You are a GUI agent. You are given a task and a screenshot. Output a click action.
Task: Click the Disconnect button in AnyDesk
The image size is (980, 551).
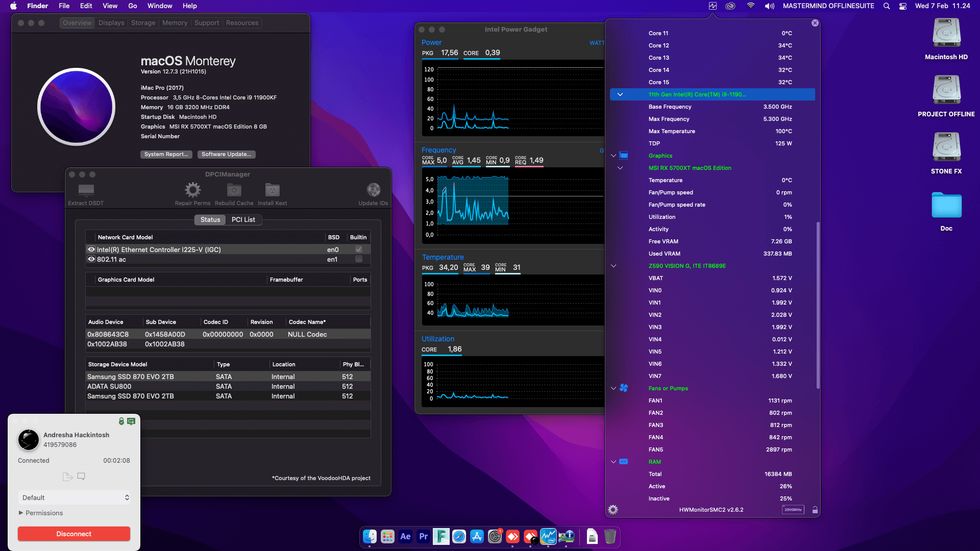coord(73,534)
